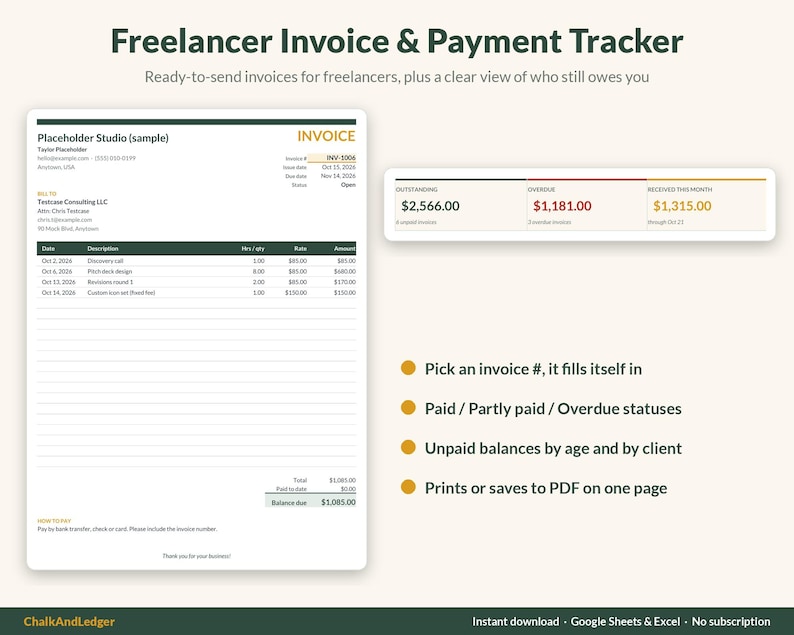Click Attn: Chris Testcase line
Viewport: 794px width, 635px height.
pyautogui.click(x=63, y=211)
